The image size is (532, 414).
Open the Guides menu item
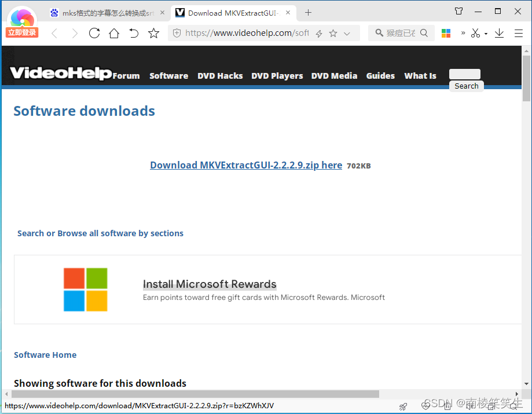[380, 76]
